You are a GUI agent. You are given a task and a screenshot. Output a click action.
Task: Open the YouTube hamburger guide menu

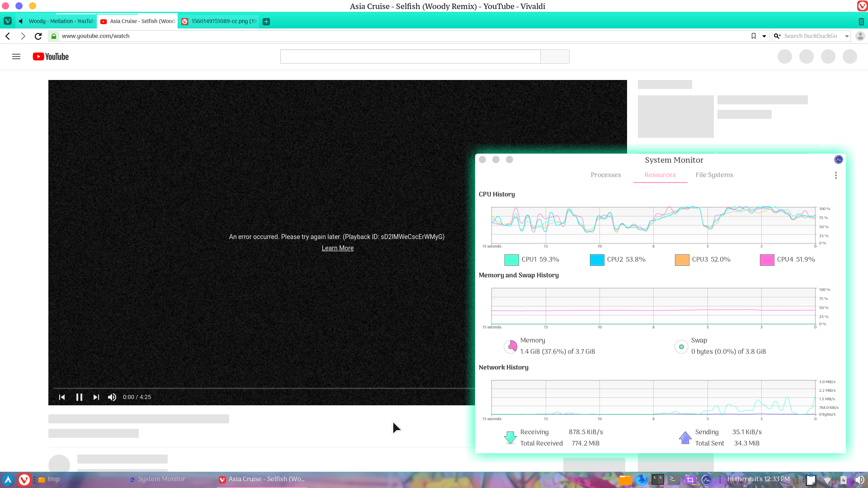tap(16, 56)
